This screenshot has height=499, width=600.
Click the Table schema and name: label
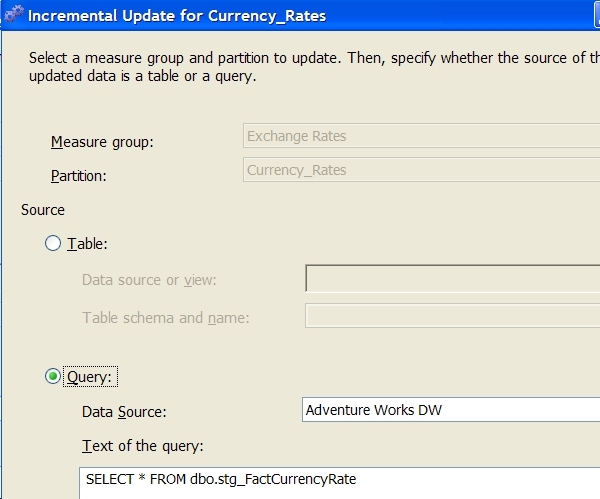point(166,318)
